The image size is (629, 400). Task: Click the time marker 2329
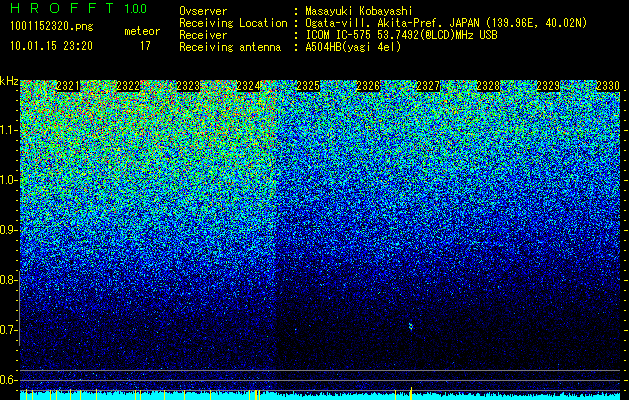548,86
